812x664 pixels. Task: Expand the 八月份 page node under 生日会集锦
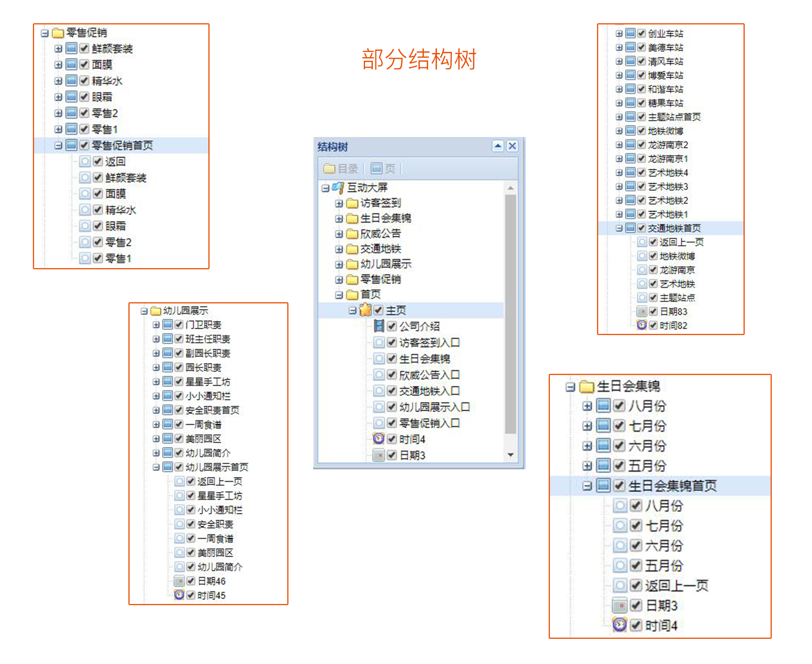(587, 406)
